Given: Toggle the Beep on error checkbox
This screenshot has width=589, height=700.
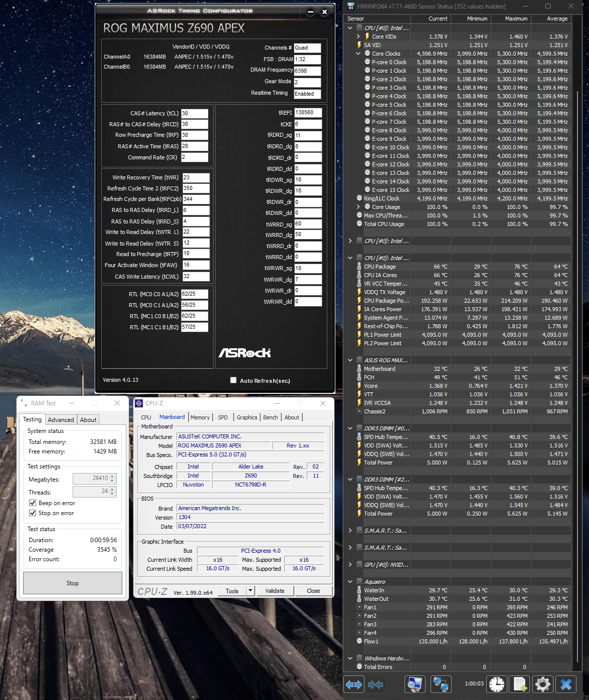Looking at the screenshot, I should pyautogui.click(x=33, y=503).
